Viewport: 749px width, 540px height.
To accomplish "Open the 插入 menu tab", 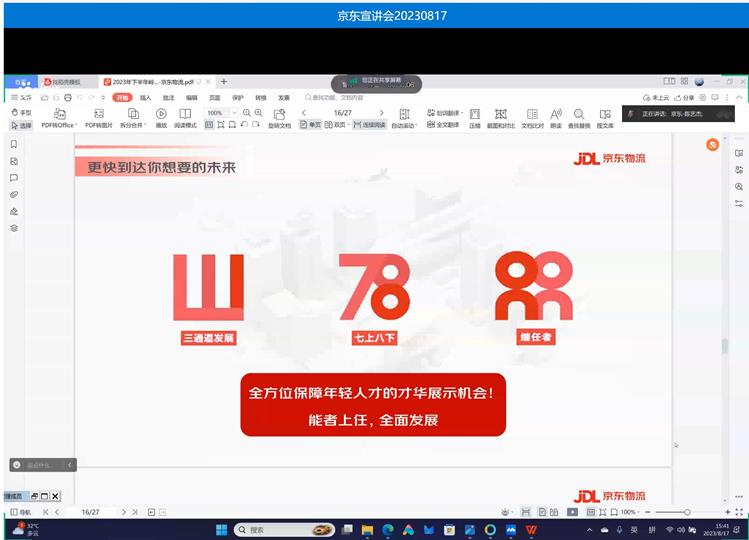I will (x=146, y=97).
